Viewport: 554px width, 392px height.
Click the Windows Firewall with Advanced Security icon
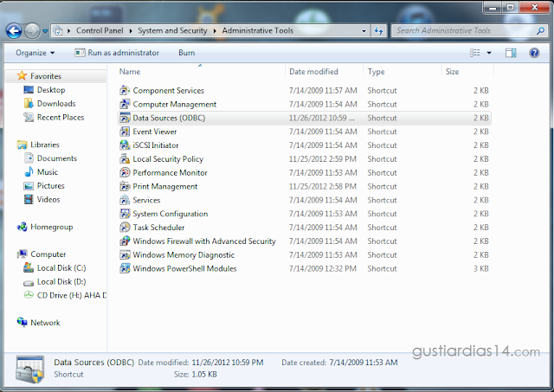point(125,241)
